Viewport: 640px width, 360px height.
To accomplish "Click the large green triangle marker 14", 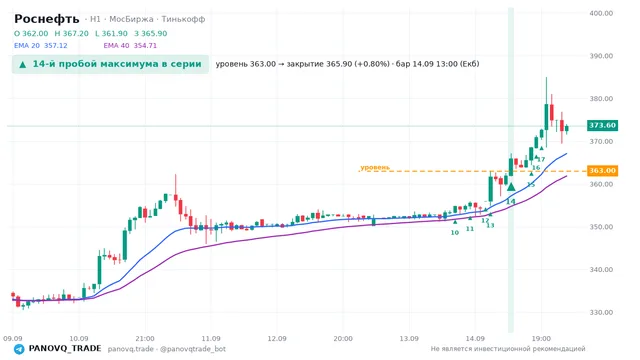I will pos(511,187).
